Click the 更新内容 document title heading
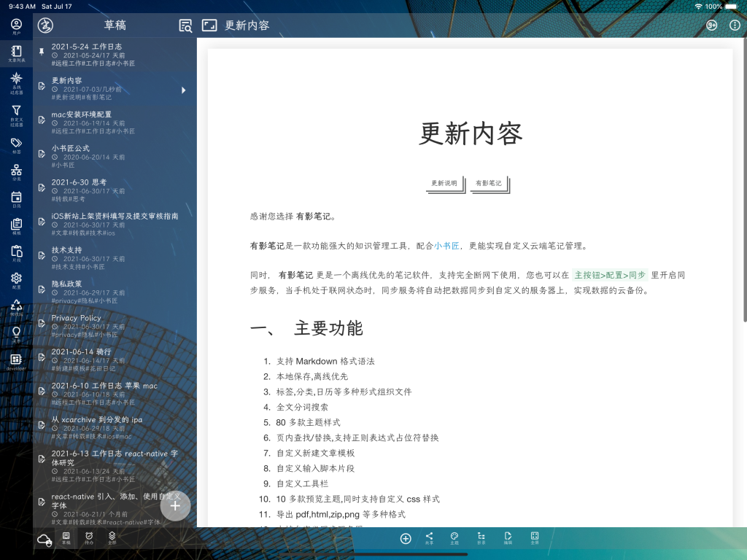Screen dimensions: 747x560 coord(471,133)
